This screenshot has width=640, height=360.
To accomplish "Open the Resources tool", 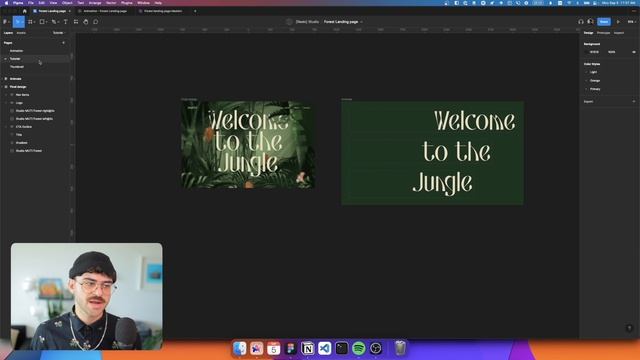I will [x=76, y=22].
